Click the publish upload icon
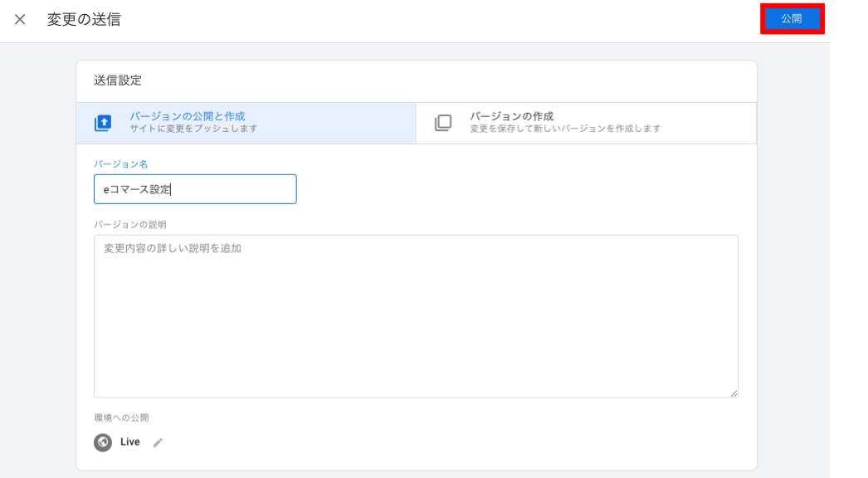 click(x=103, y=123)
